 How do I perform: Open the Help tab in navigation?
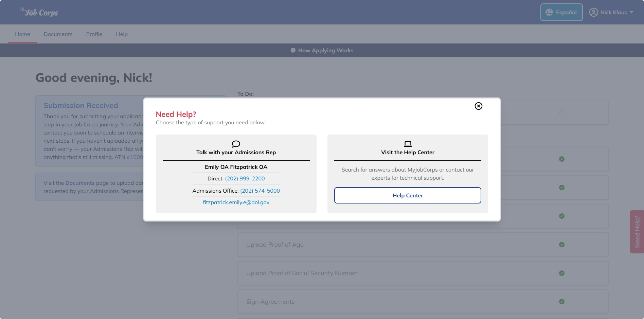tap(122, 34)
